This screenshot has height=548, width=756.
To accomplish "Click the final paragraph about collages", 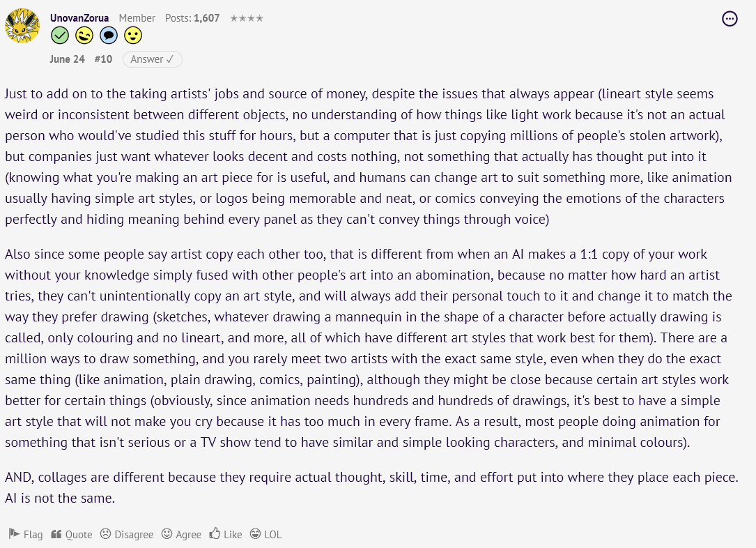I will pos(371,487).
